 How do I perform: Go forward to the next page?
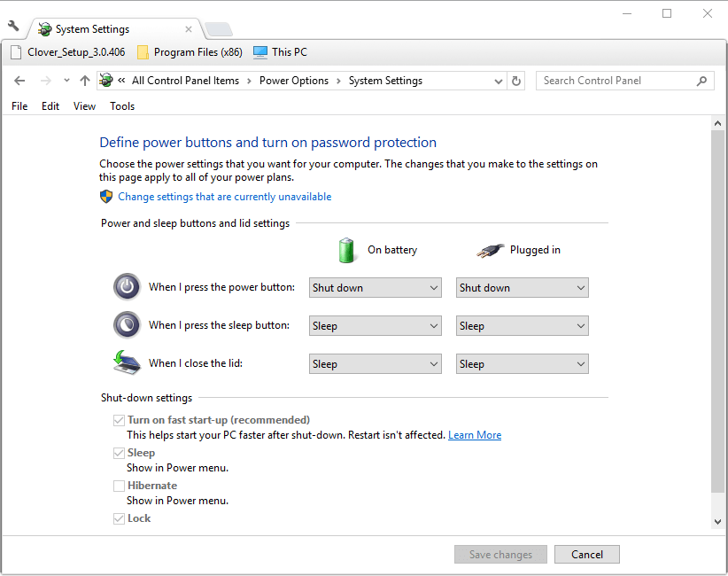[x=45, y=81]
